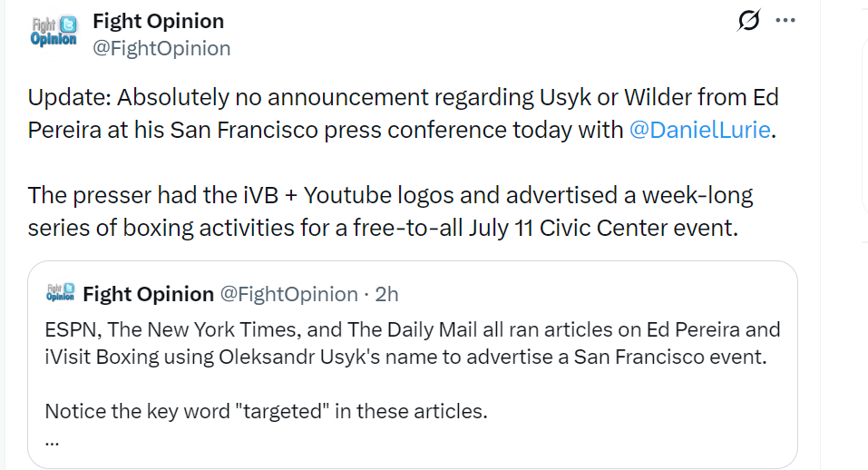
Task: Click the line "Notice the key word"
Action: (266, 411)
